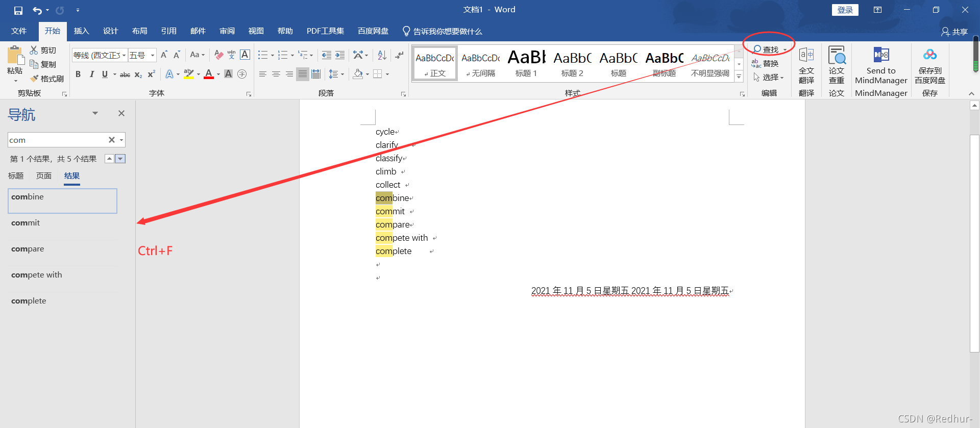Toggle Underline formatting
This screenshot has width=980, height=428.
(x=105, y=74)
